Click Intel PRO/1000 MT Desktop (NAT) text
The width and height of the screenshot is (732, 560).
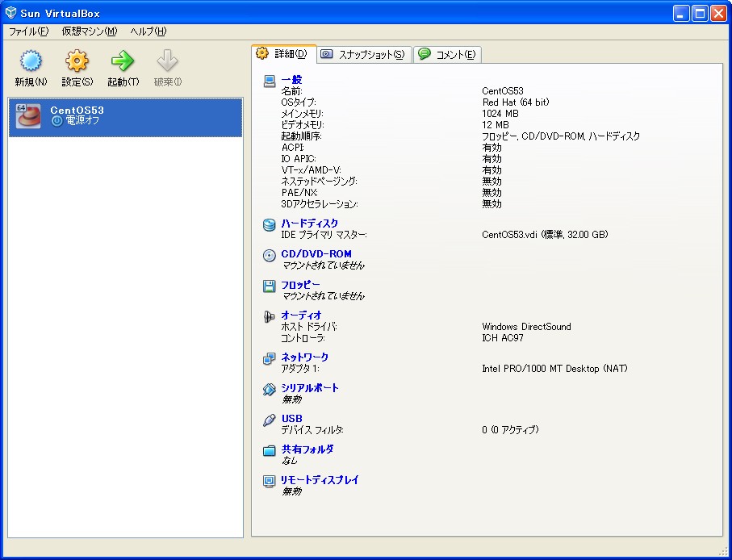(554, 369)
